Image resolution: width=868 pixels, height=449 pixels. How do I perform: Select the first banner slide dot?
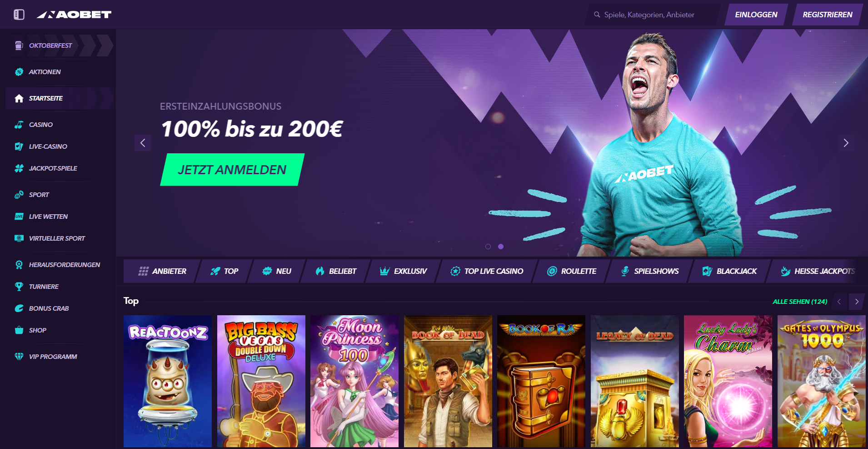488,247
